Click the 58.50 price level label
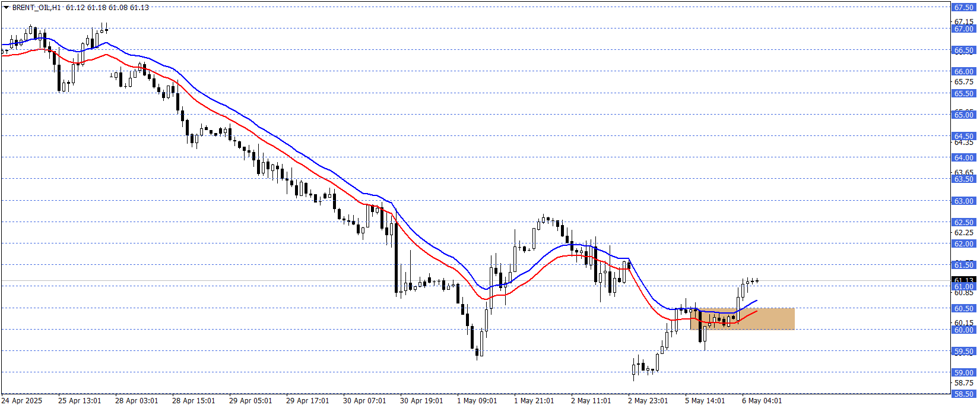The width and height of the screenshot is (980, 408). (965, 394)
